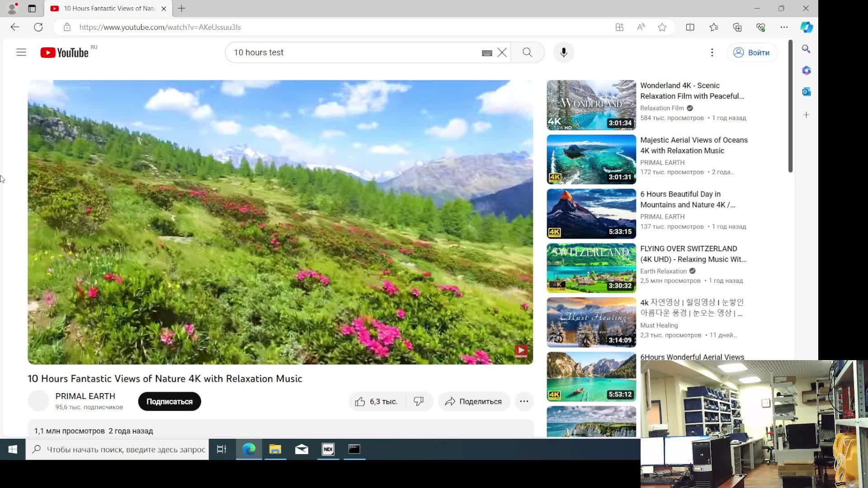Dislike the video with thumbs down
Image resolution: width=868 pixels, height=488 pixels.
419,401
